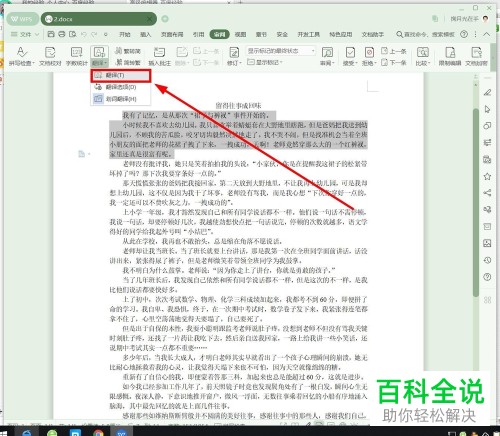Switch to the 安全 ribbon tab
Screen dimensions: 500x436
[282, 34]
